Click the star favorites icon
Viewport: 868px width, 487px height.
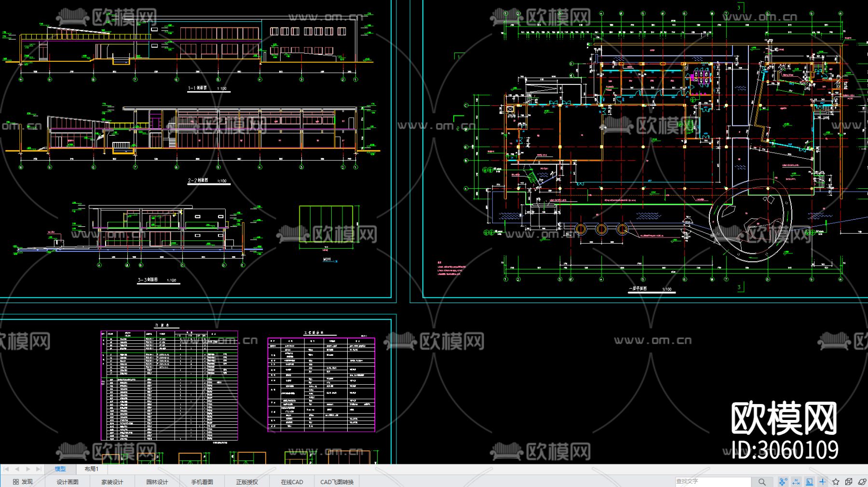836,482
